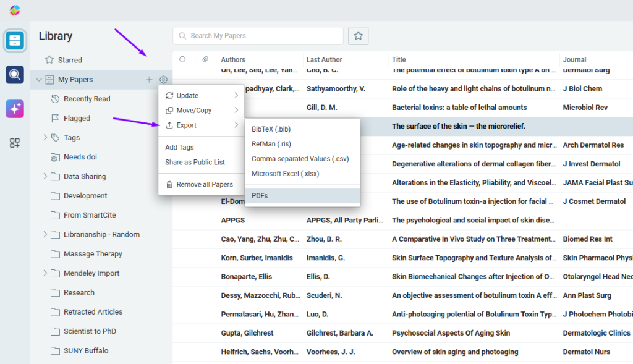Open the gear settings icon for My Papers
The image size is (633, 364).
tap(163, 80)
